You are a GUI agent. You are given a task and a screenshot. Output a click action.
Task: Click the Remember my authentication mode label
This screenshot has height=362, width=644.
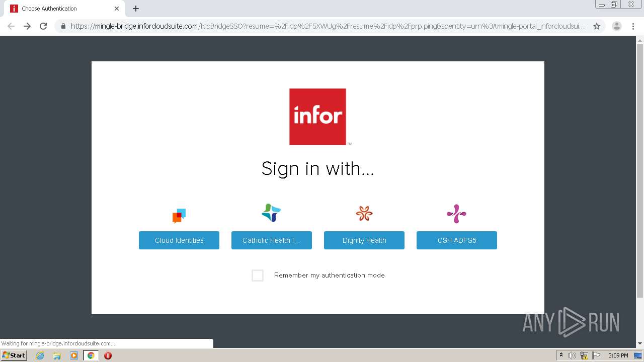click(x=330, y=276)
